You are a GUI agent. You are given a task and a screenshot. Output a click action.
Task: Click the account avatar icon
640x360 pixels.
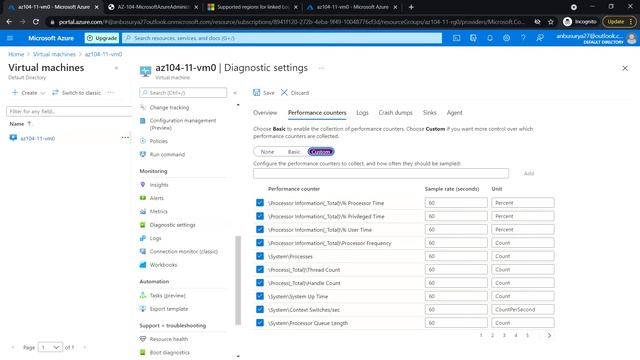point(631,38)
